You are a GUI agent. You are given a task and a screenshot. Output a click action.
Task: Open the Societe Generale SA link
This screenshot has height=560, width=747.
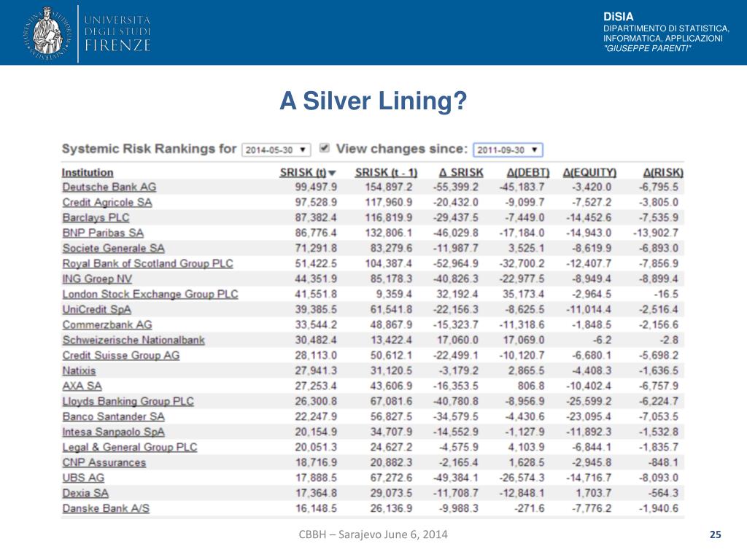click(113, 248)
